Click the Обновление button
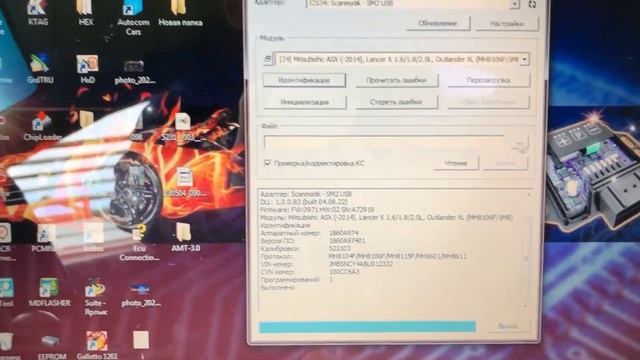 438,23
